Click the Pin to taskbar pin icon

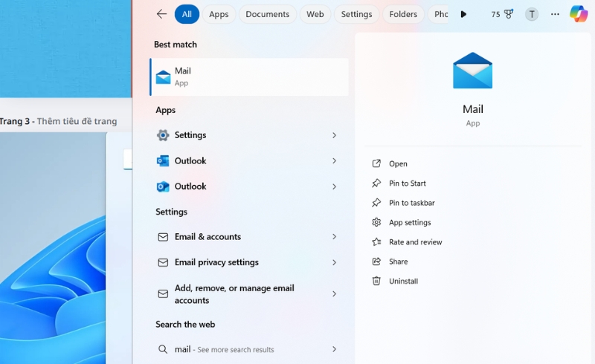[x=376, y=203]
